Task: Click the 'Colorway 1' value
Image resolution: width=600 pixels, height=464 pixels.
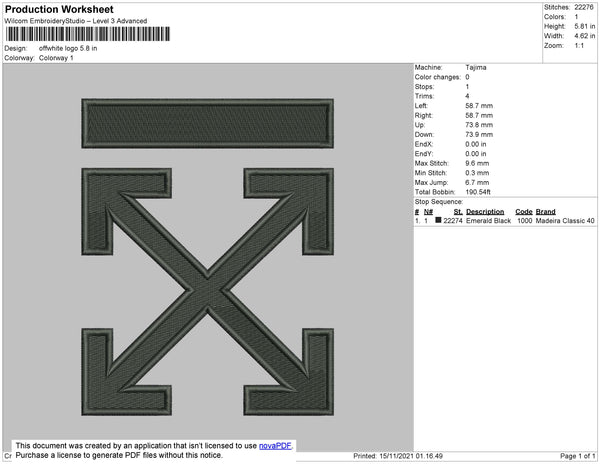Action: 56,58
